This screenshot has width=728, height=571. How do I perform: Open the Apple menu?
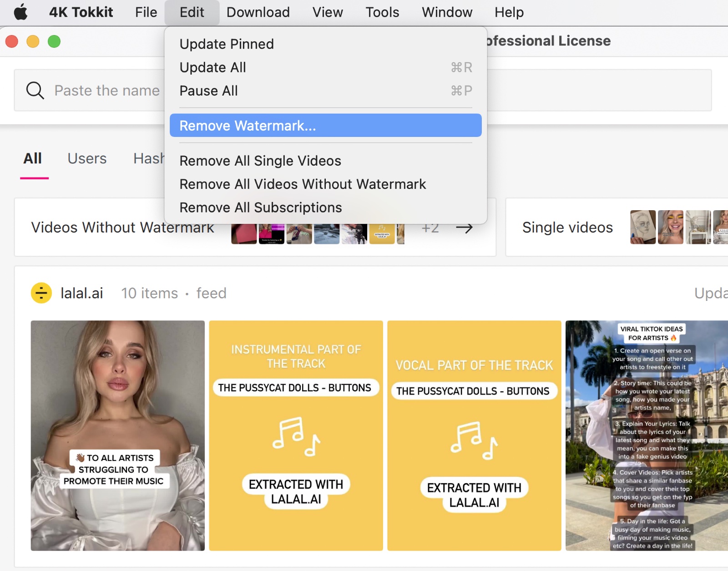[x=20, y=12]
